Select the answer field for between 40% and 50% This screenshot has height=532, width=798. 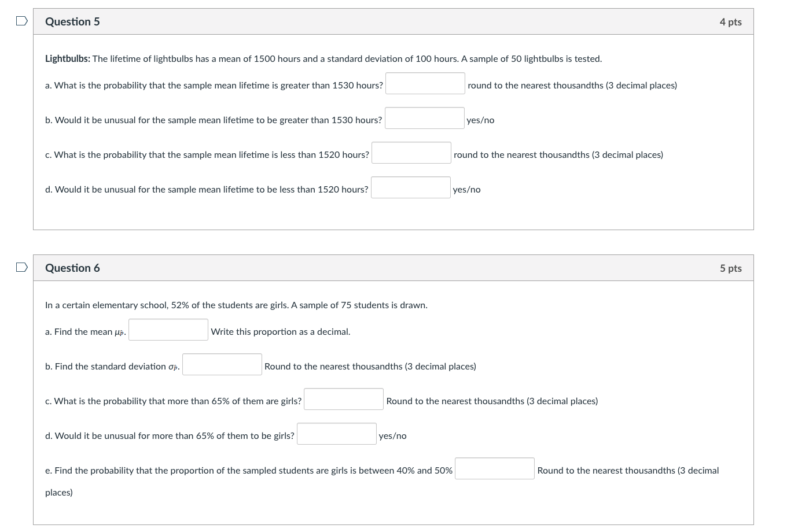click(x=494, y=468)
